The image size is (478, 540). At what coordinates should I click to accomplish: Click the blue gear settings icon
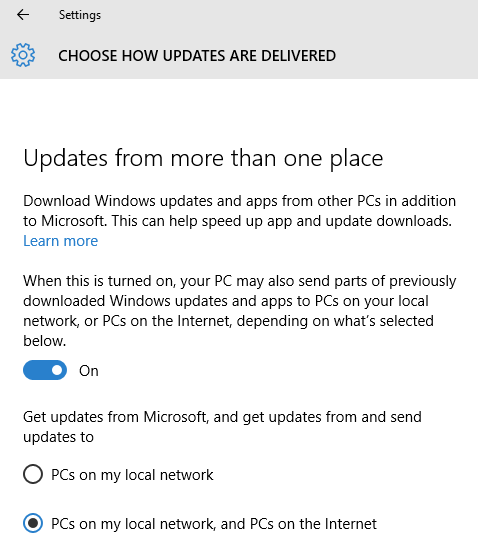[x=23, y=55]
